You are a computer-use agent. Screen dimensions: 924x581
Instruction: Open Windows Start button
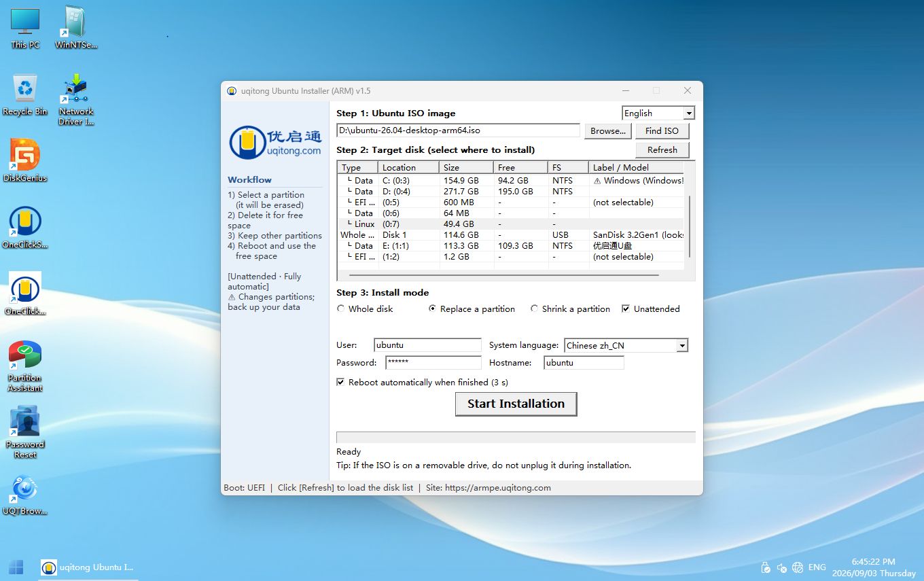coord(16,567)
